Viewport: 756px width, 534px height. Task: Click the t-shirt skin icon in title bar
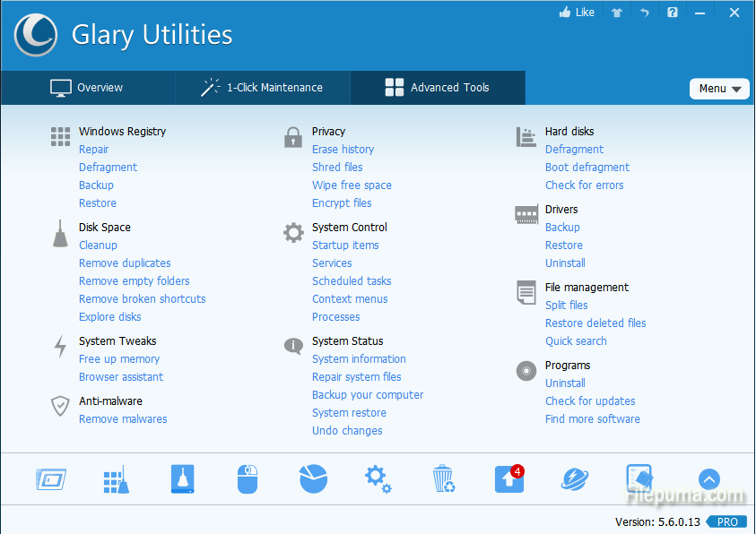tap(616, 13)
